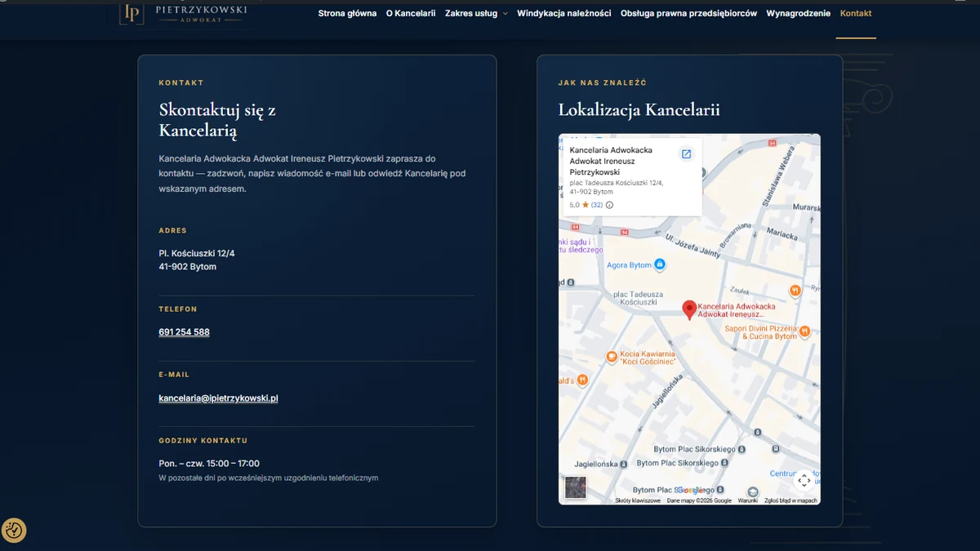Open the 32 reviews link

pyautogui.click(x=596, y=205)
